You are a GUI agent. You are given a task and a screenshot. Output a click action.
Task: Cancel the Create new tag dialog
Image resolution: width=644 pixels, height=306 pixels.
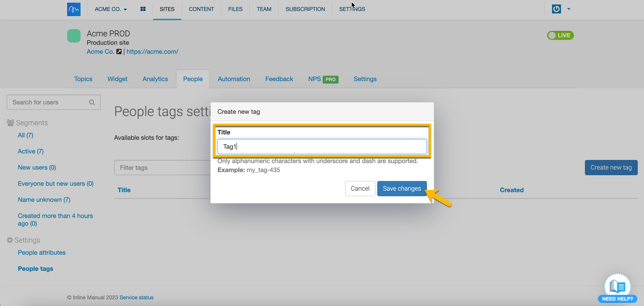[x=360, y=188]
